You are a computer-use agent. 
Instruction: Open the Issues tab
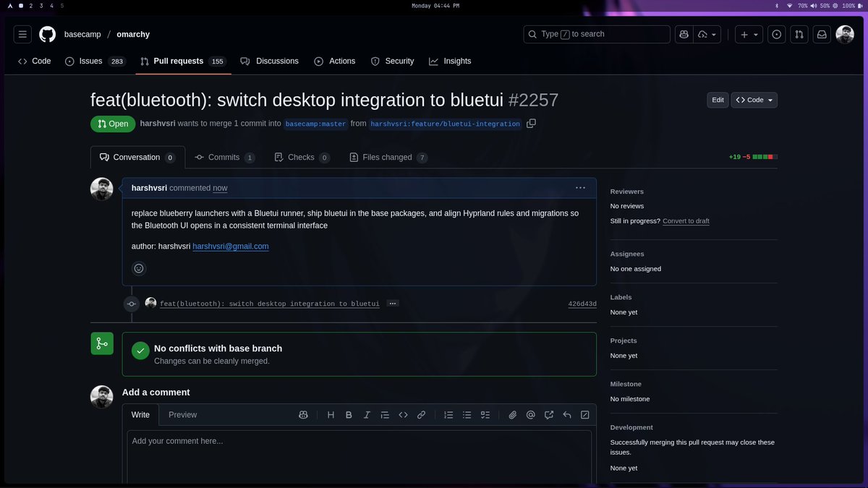coord(95,61)
